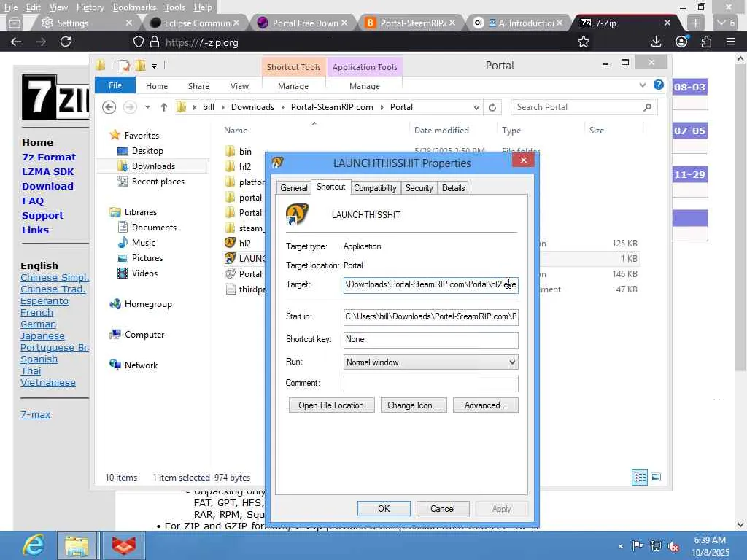Click Open File Location button

click(x=331, y=405)
